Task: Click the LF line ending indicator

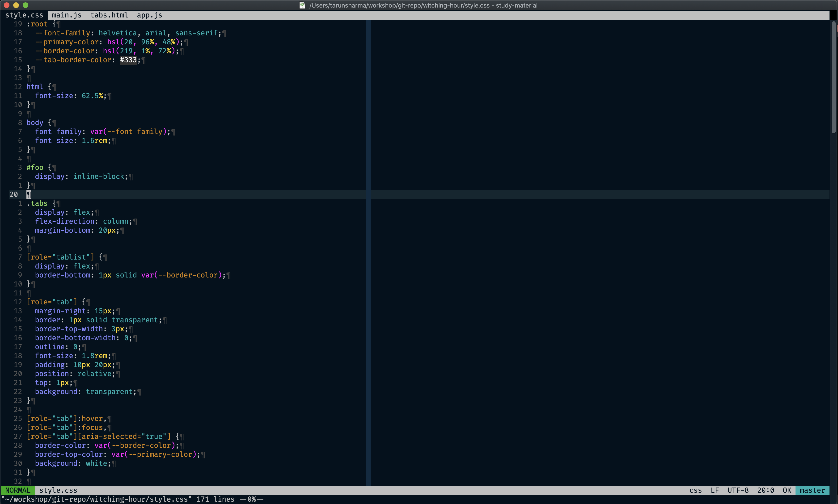Action: [x=715, y=490]
